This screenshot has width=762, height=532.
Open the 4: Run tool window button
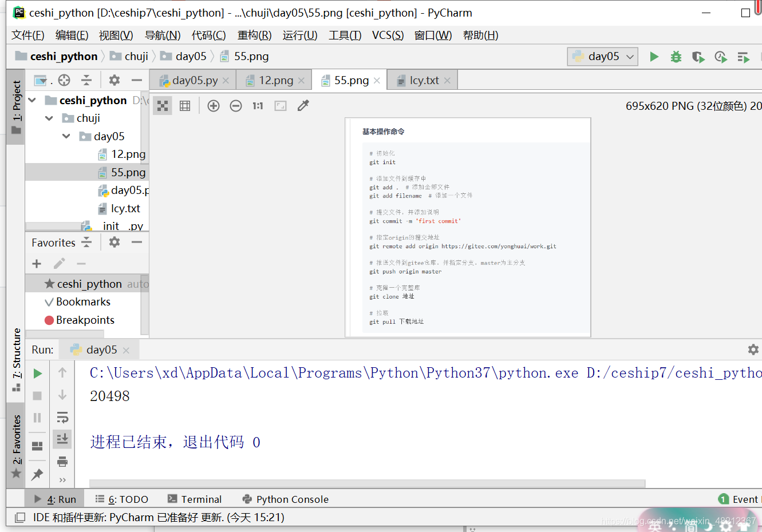tap(55, 499)
